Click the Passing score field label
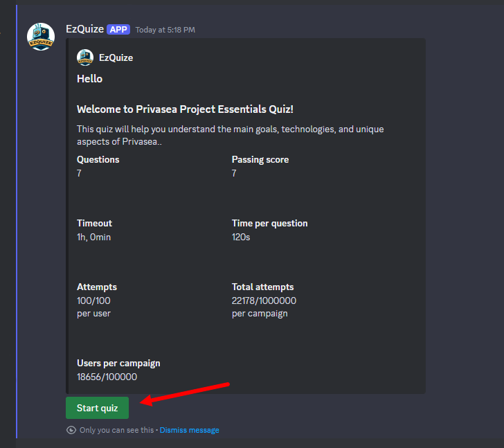 pyautogui.click(x=260, y=160)
